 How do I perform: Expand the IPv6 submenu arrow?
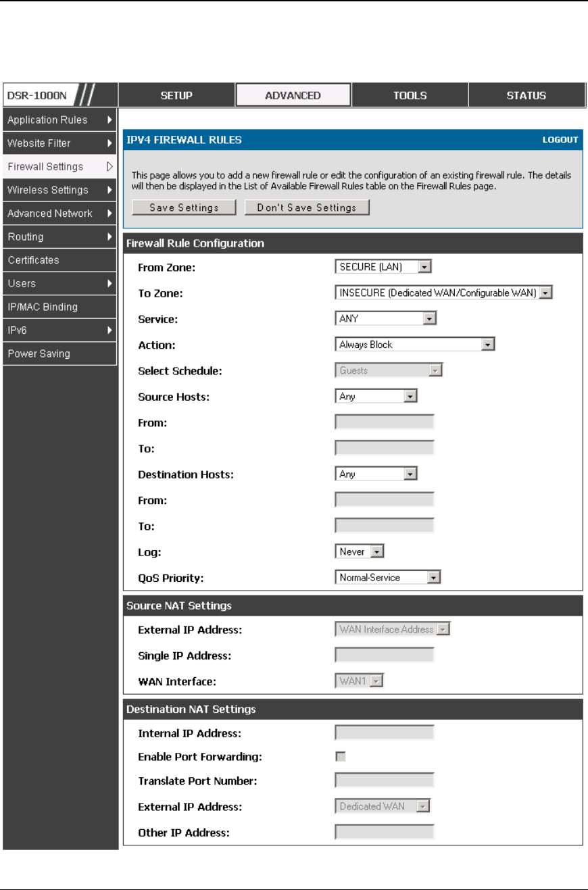coord(109,330)
